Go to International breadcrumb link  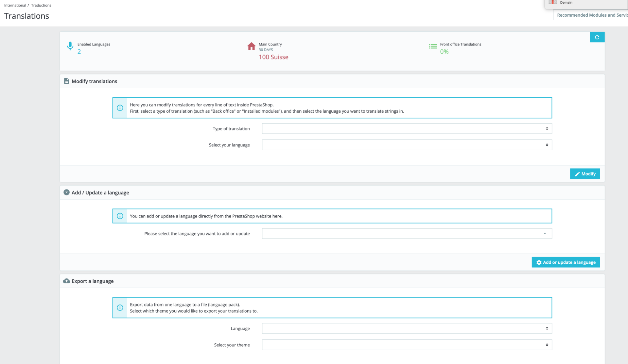click(x=15, y=5)
